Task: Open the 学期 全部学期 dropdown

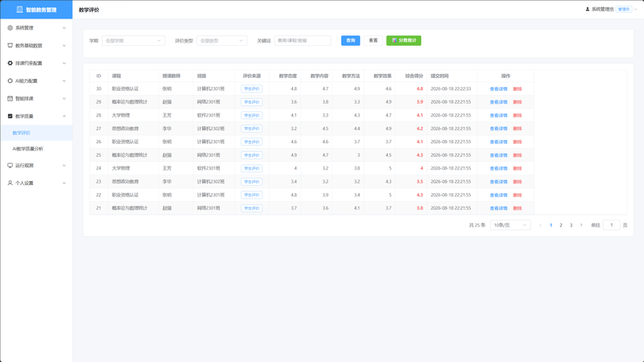Action: click(x=133, y=41)
